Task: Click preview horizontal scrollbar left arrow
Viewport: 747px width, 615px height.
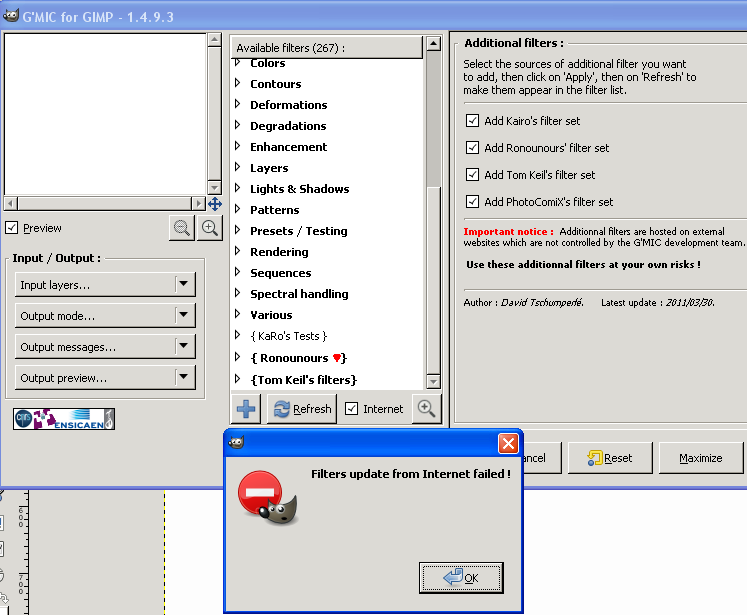Action: pos(10,203)
